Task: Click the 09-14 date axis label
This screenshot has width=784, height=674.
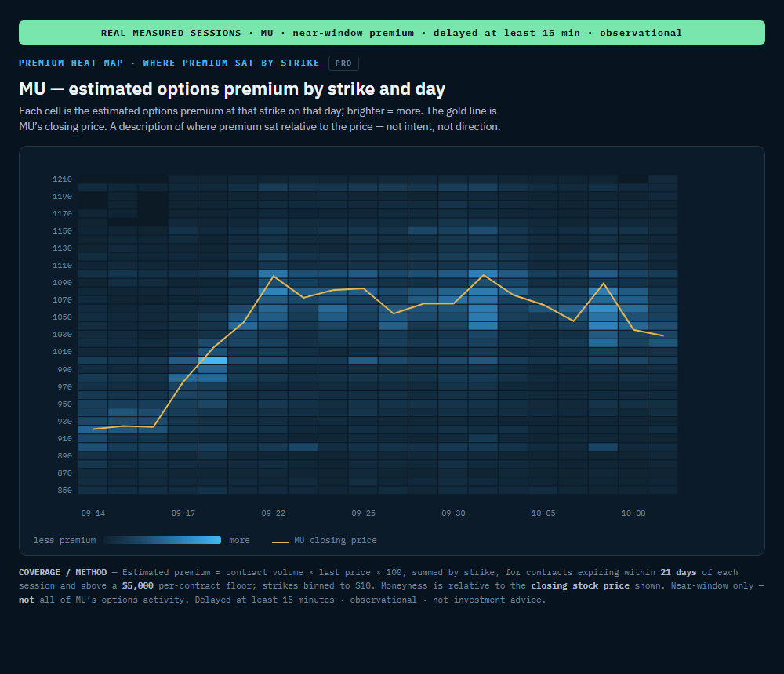Action: pyautogui.click(x=93, y=513)
